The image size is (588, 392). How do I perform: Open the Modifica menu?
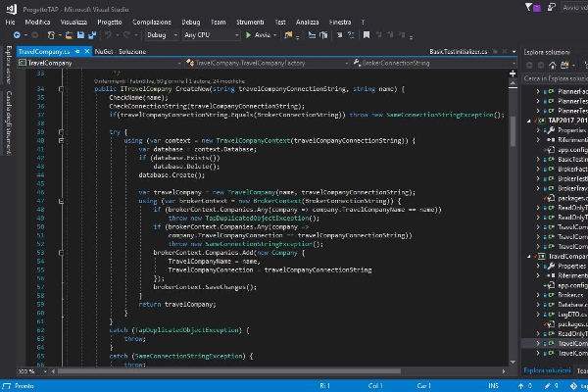tap(37, 23)
